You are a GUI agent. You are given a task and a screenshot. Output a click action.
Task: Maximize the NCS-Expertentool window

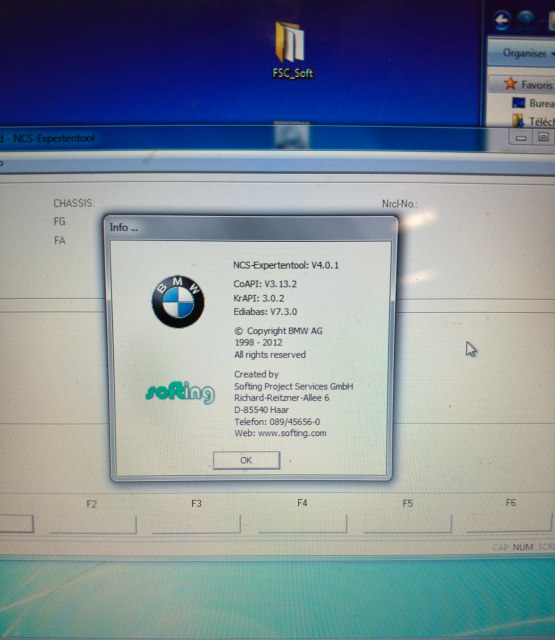543,137
